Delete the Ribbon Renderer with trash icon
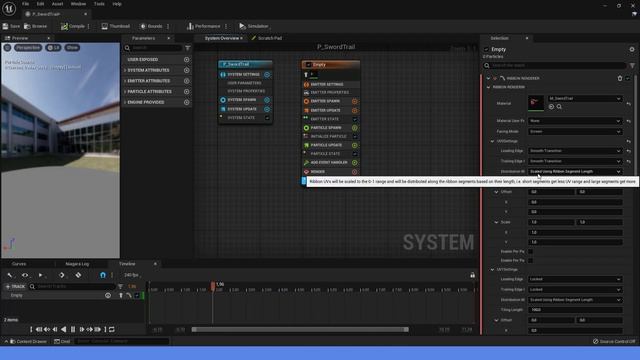This screenshot has height=360, width=640. click(x=620, y=78)
